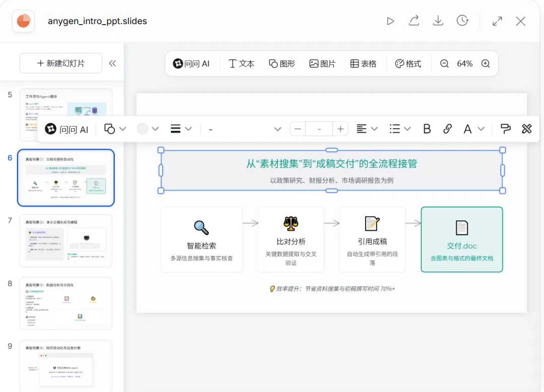
Task: Open the font family dropdown
Action: click(245, 129)
